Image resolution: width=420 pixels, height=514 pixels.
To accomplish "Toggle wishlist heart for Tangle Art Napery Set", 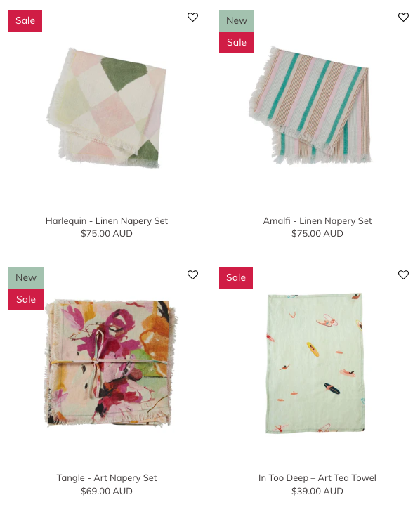I will [192, 275].
